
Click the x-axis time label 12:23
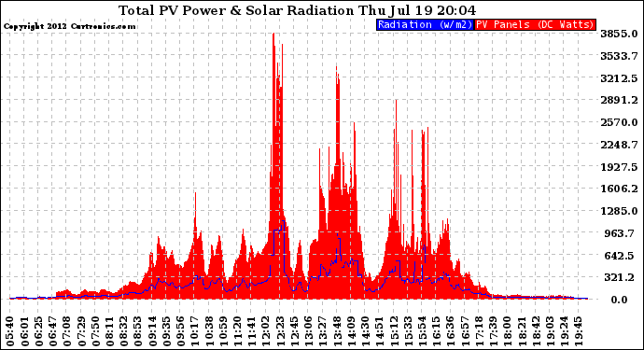pos(280,331)
